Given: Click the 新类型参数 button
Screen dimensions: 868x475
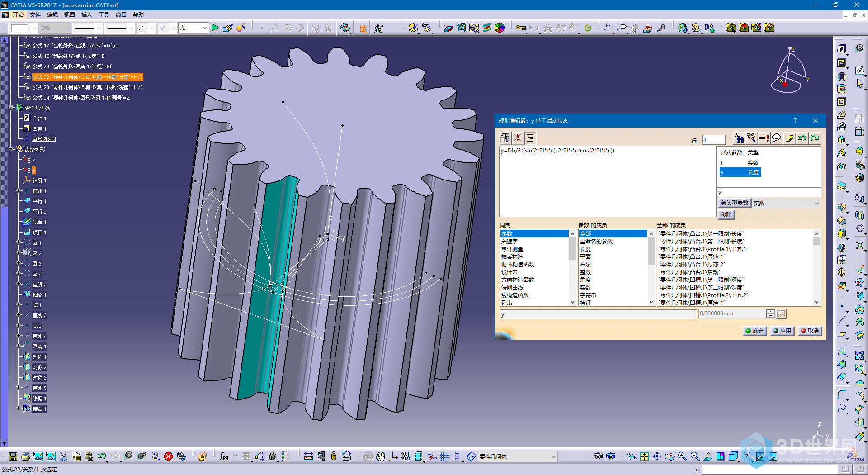Looking at the screenshot, I should (734, 203).
